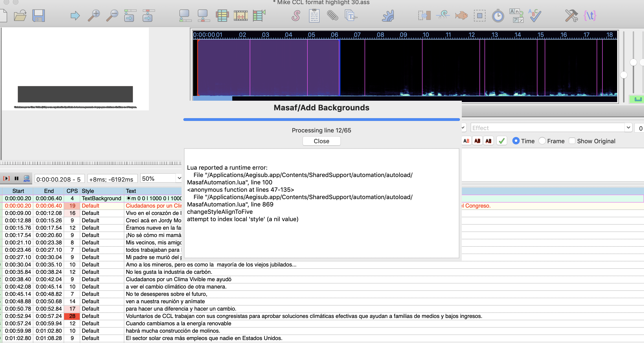
Task: Select the Time radio button
Action: point(516,141)
